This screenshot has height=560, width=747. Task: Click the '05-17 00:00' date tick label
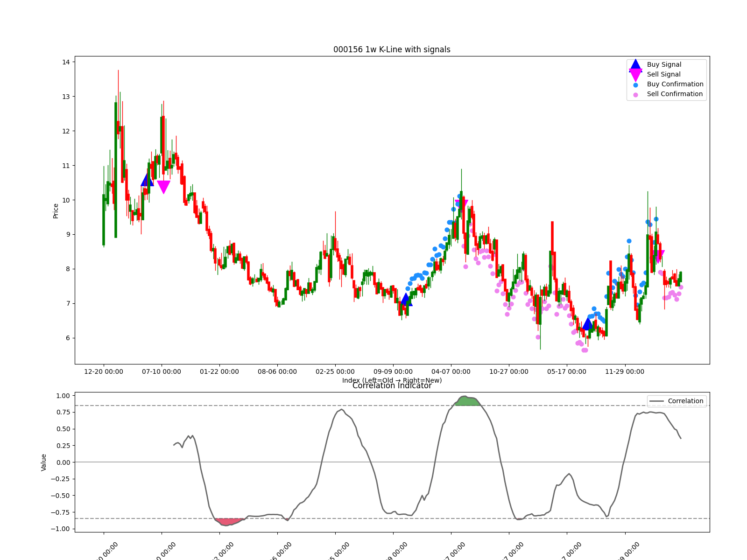(567, 372)
